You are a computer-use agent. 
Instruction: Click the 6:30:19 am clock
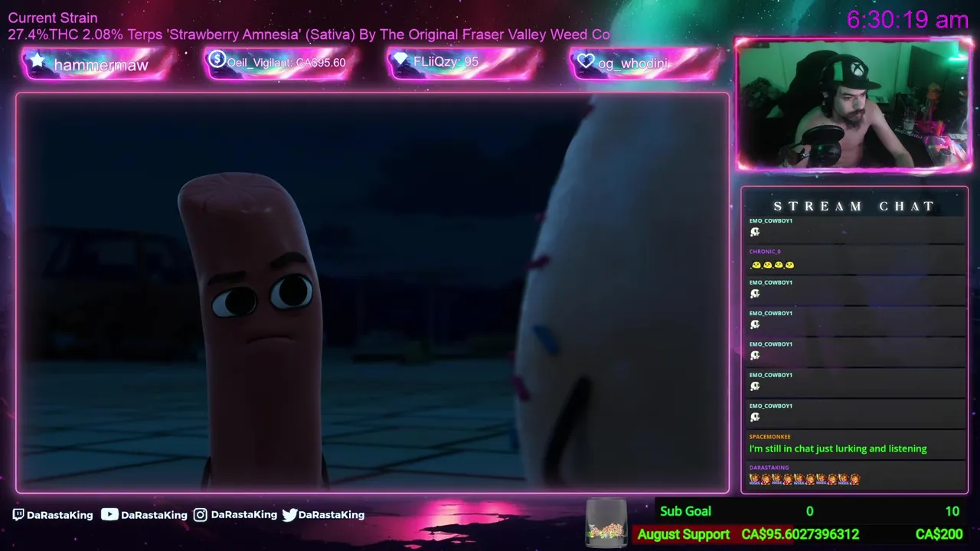[x=907, y=20]
